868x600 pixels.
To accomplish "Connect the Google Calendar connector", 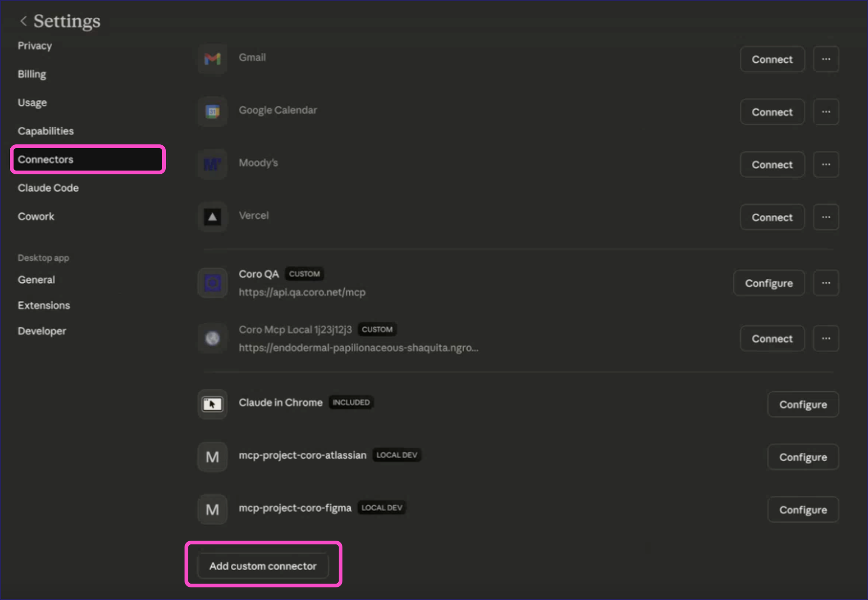I will 772,112.
